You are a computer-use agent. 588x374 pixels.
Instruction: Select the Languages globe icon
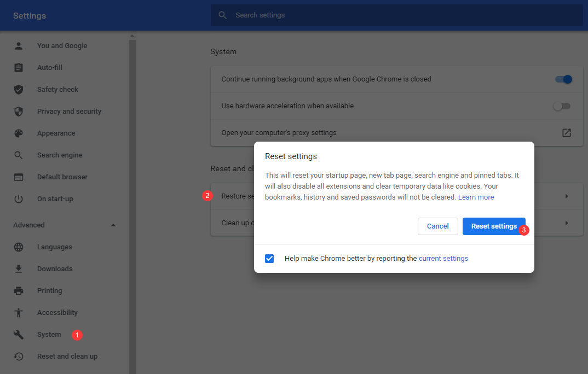coord(19,247)
